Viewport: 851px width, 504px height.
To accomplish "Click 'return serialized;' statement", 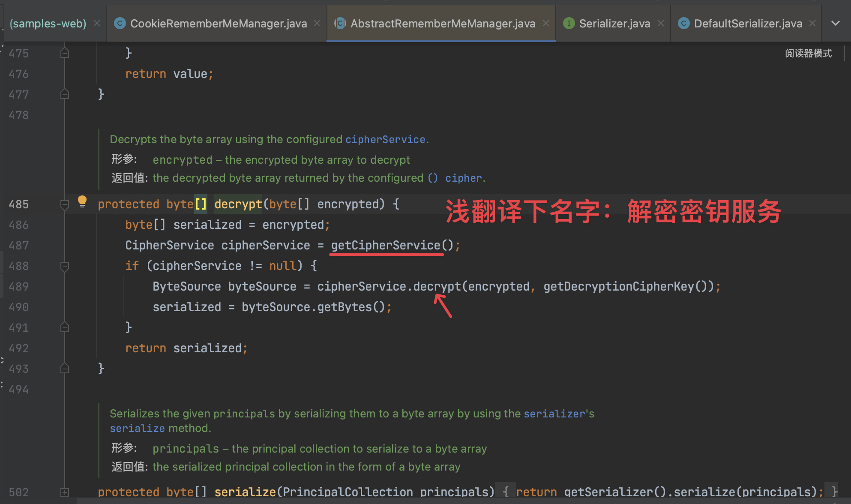I will click(186, 348).
